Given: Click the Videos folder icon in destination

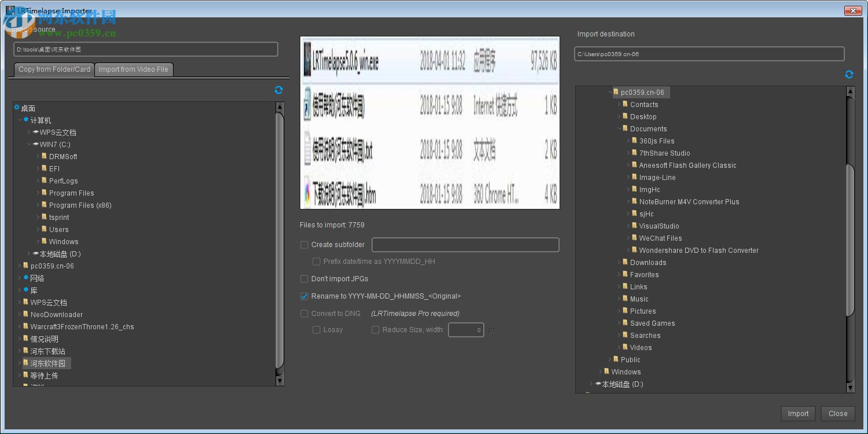Looking at the screenshot, I should pyautogui.click(x=626, y=347).
